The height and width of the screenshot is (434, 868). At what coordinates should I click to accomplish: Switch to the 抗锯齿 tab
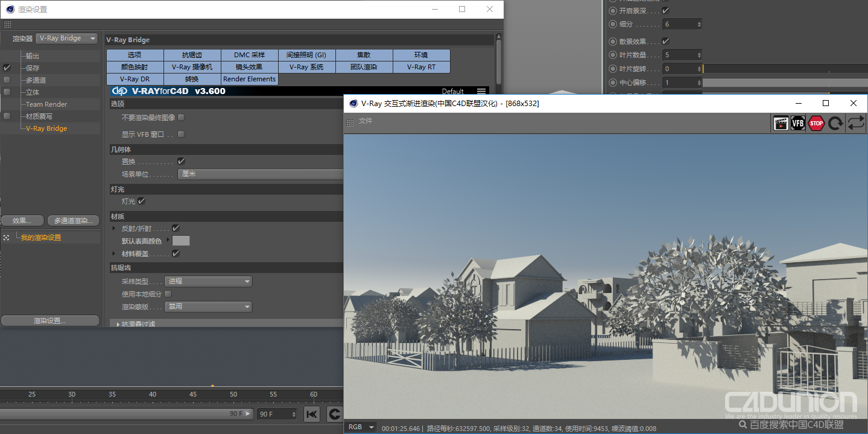pyautogui.click(x=192, y=55)
